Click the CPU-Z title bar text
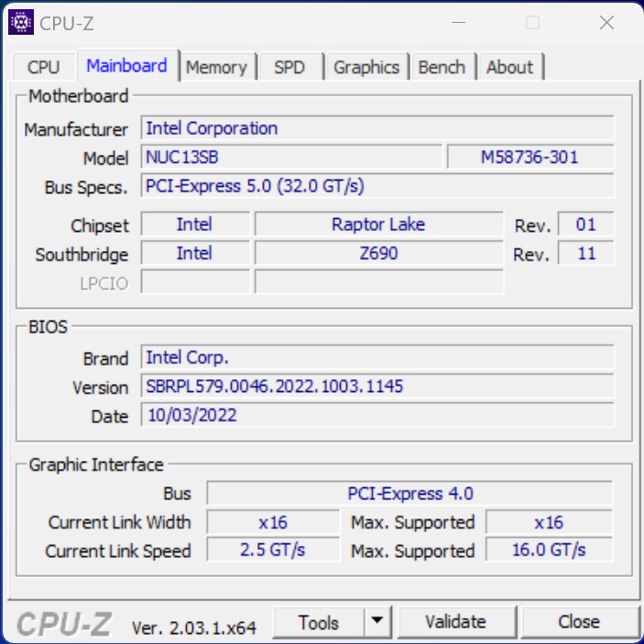This screenshot has height=644, width=644. [x=67, y=24]
